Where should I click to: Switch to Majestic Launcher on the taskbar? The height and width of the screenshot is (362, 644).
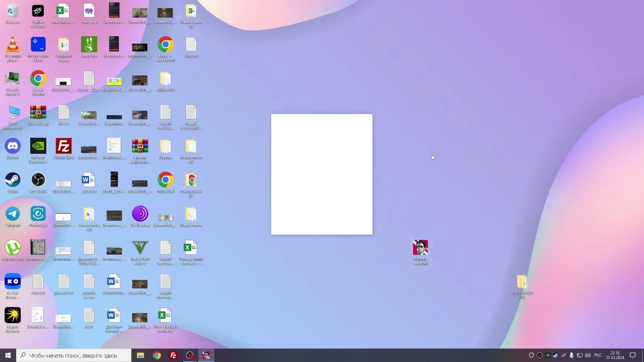click(206, 355)
